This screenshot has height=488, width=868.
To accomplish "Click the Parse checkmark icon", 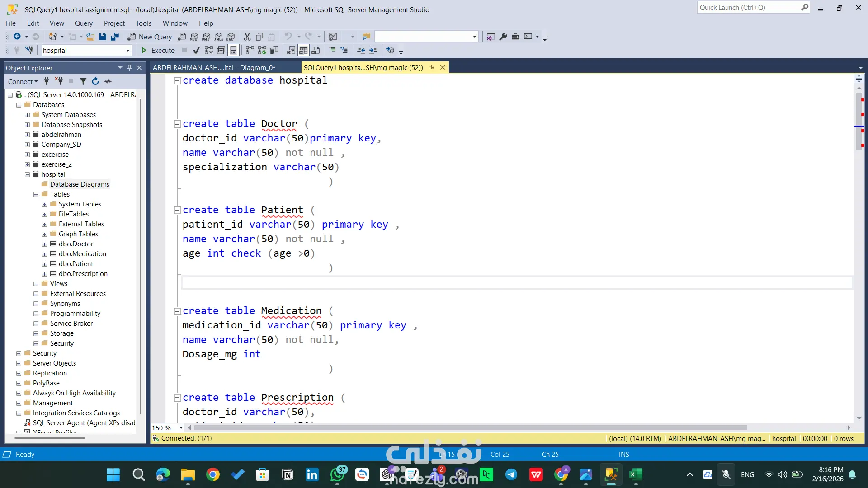I will (196, 50).
